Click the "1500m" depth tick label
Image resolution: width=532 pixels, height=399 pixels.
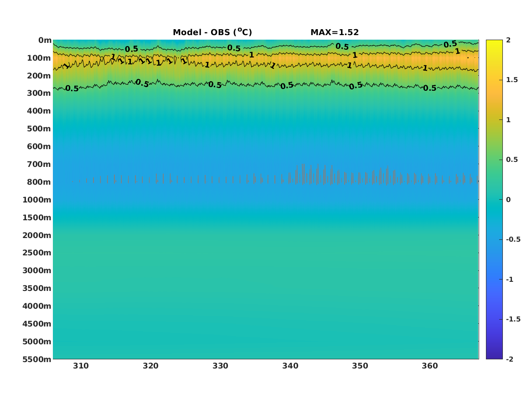click(37, 218)
